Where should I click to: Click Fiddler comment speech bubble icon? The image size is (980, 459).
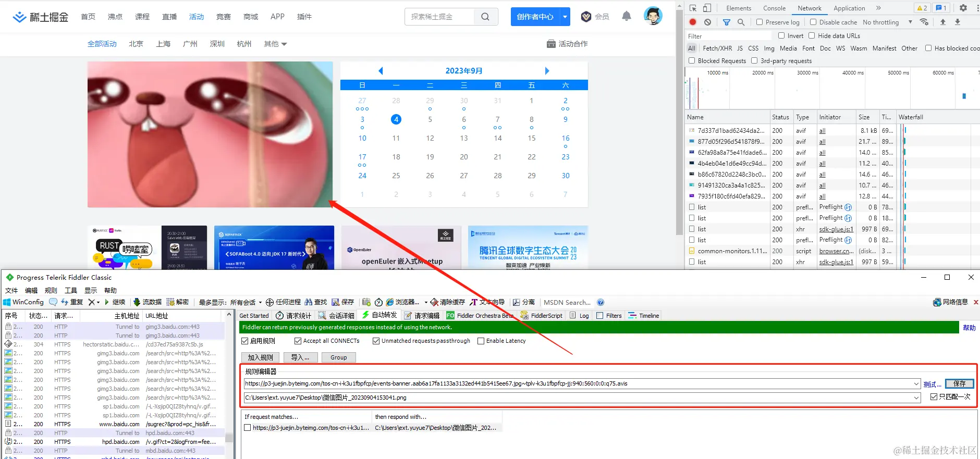point(53,302)
